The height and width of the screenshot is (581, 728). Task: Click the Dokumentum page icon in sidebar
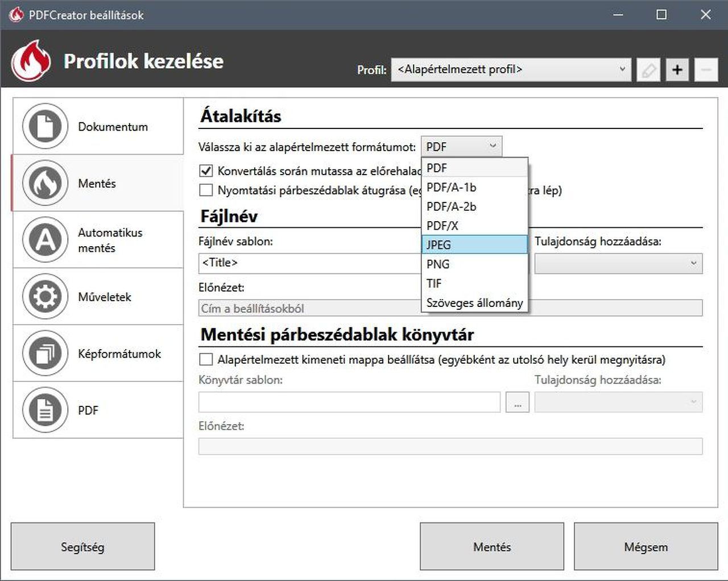click(x=45, y=126)
